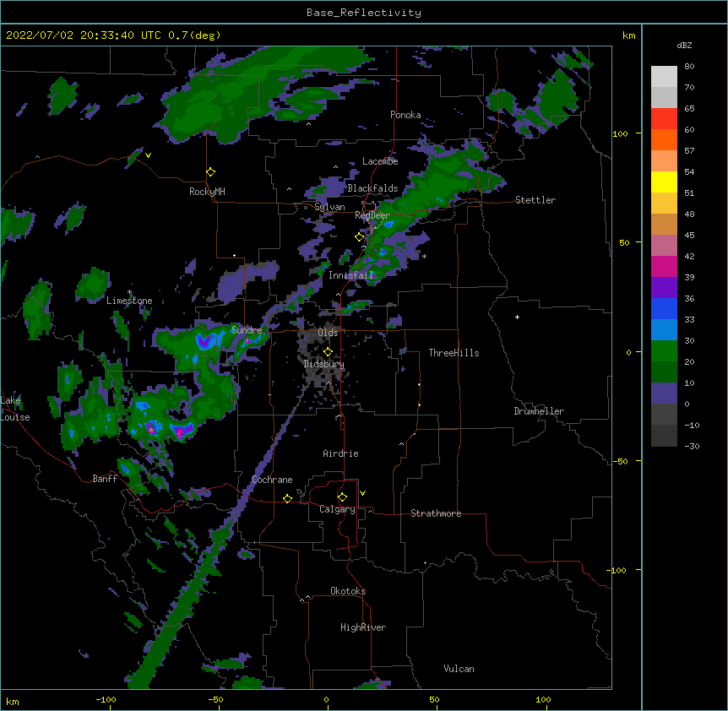This screenshot has height=711, width=728.
Task: Click the asterisk marker east of Innisfail
Action: pyautogui.click(x=424, y=257)
